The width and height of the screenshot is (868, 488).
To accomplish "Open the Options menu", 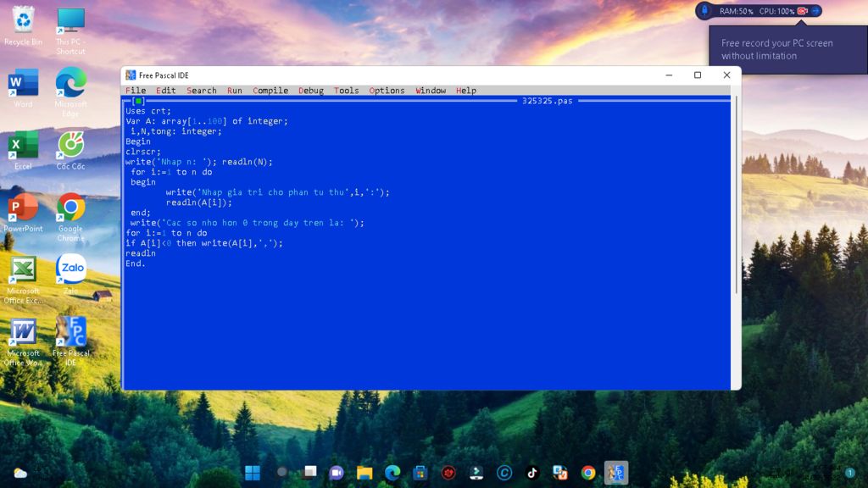I will click(x=387, y=91).
